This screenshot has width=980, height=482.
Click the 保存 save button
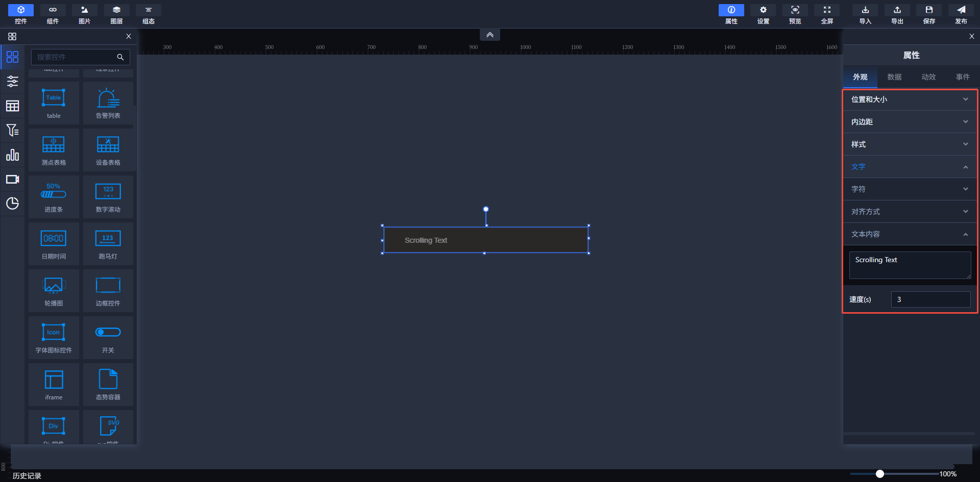[929, 14]
